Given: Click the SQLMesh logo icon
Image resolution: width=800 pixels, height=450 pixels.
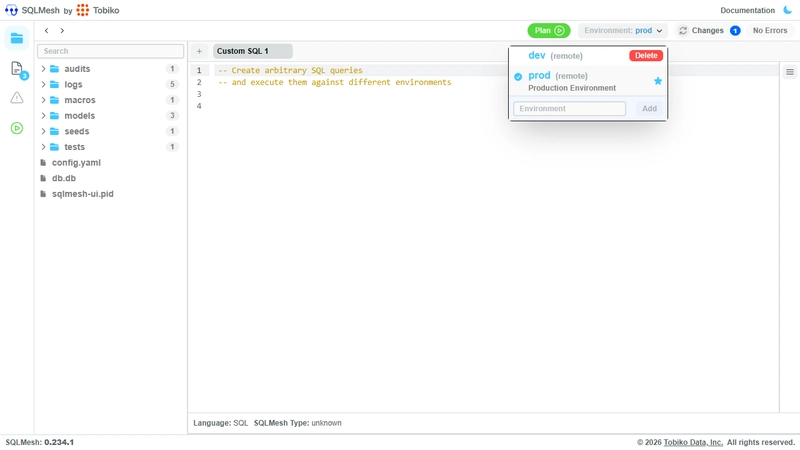Looking at the screenshot, I should pyautogui.click(x=11, y=10).
